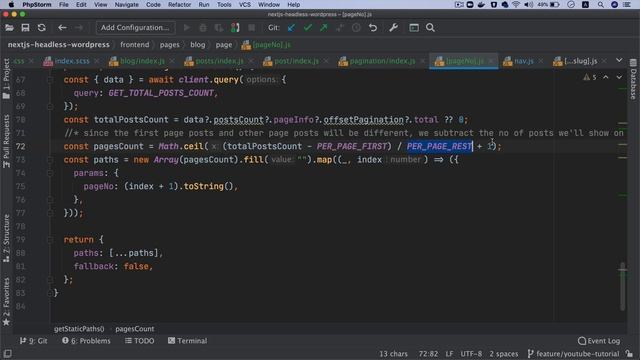
Task: Open the Database tool window
Action: (x=633, y=80)
